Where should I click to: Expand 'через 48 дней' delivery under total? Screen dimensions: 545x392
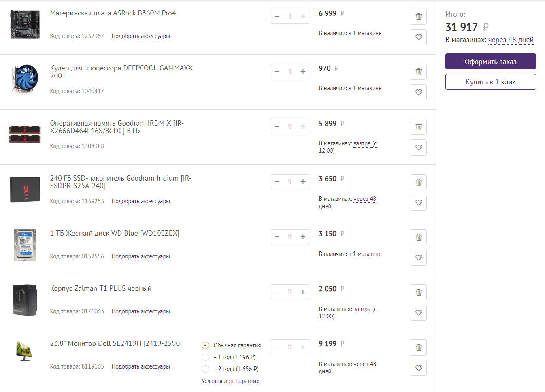click(511, 40)
